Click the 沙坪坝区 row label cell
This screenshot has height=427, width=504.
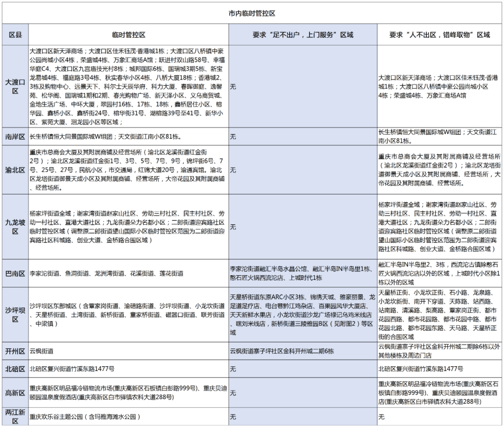[x=15, y=314]
